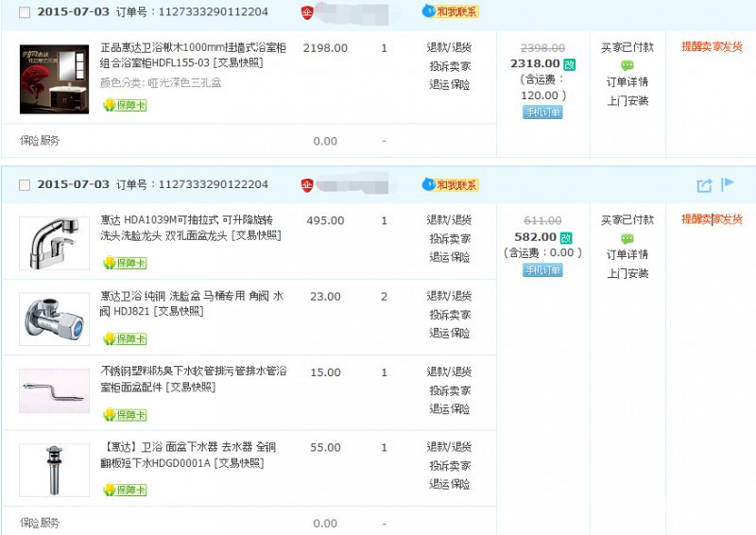This screenshot has height=535, width=756.
Task: Click 退款/退货 for the 495.00 faucet
Action: 449,220
